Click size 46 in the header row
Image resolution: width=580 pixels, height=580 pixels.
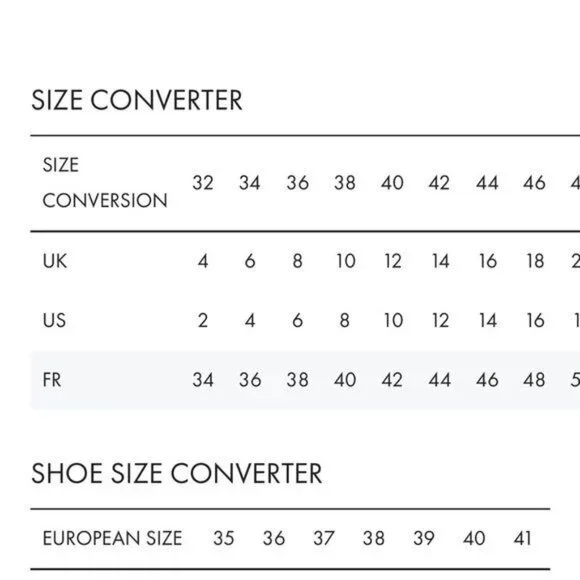click(x=534, y=183)
